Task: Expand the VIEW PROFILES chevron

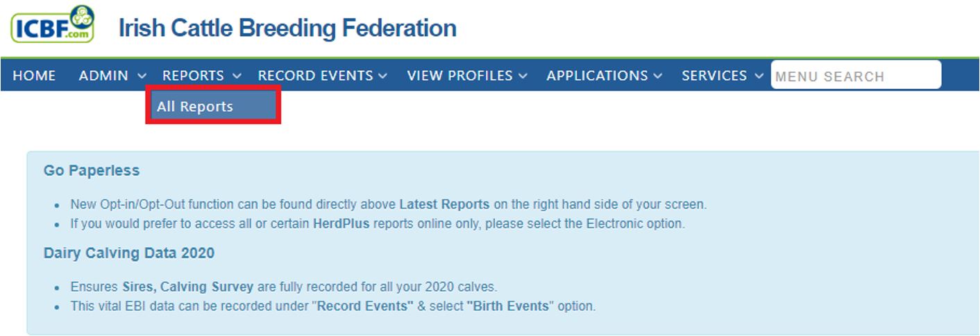Action: coord(523,76)
